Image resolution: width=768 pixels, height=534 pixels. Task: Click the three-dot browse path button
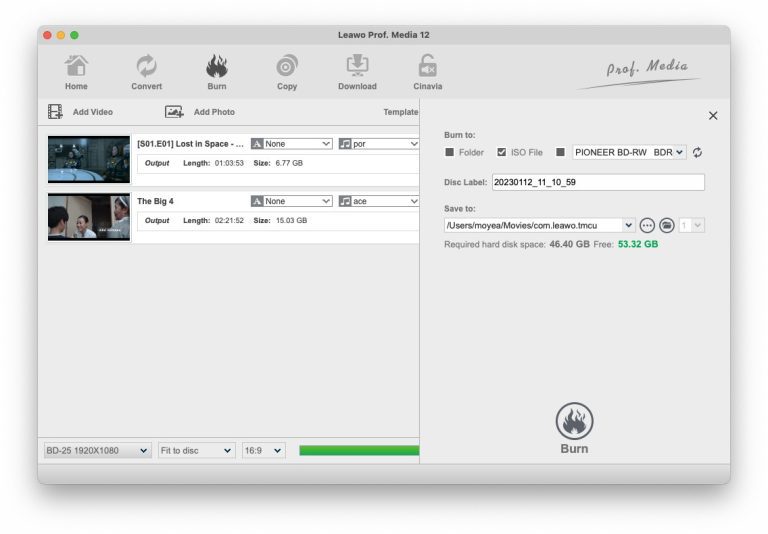click(x=647, y=225)
